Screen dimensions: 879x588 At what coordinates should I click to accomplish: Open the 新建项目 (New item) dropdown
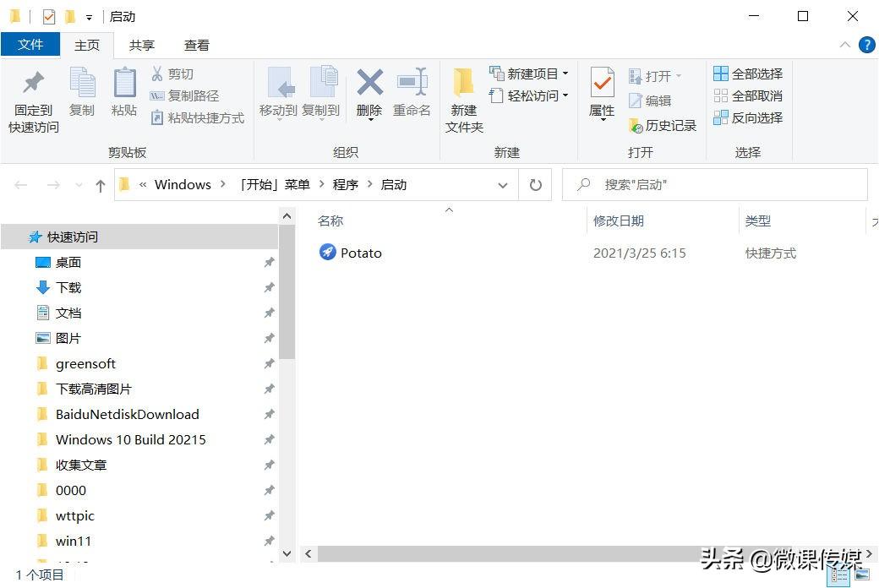[x=528, y=73]
